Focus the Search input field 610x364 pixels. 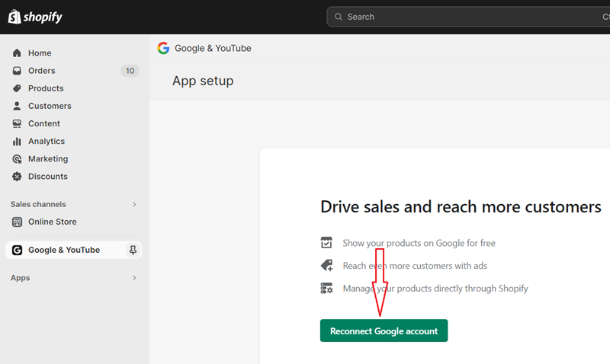(468, 17)
